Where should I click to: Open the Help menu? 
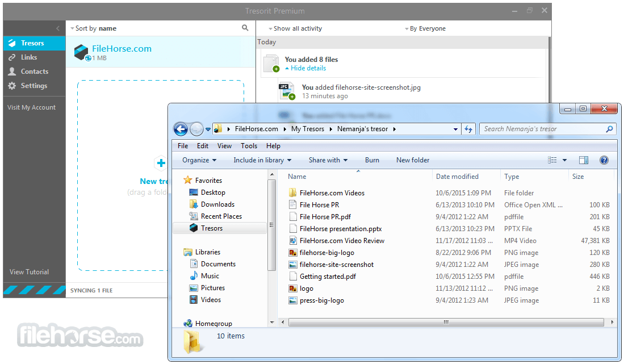pyautogui.click(x=274, y=146)
